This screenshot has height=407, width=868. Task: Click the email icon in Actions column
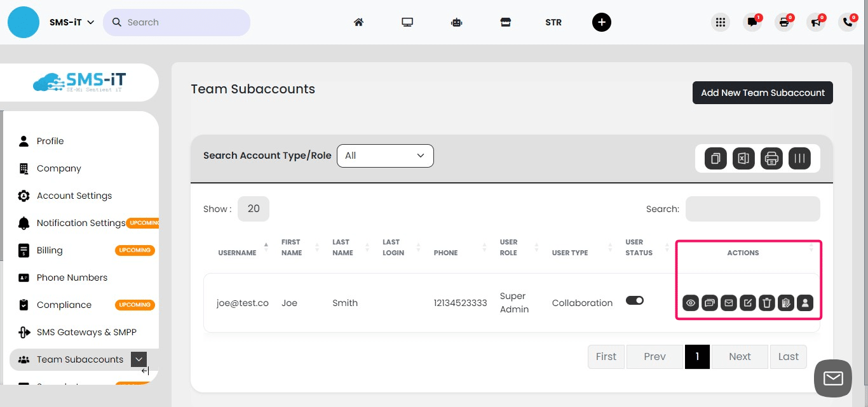729,303
